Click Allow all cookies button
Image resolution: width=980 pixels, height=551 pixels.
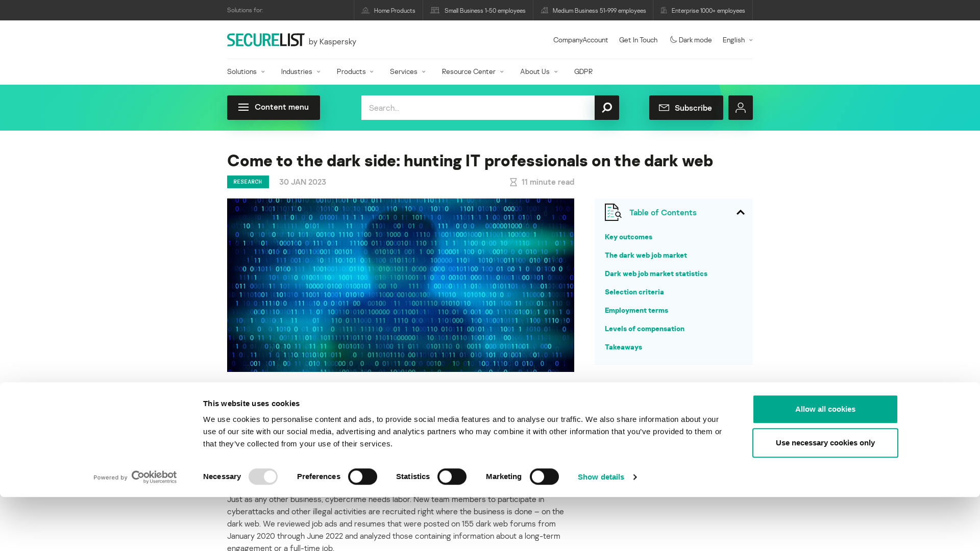825,409
